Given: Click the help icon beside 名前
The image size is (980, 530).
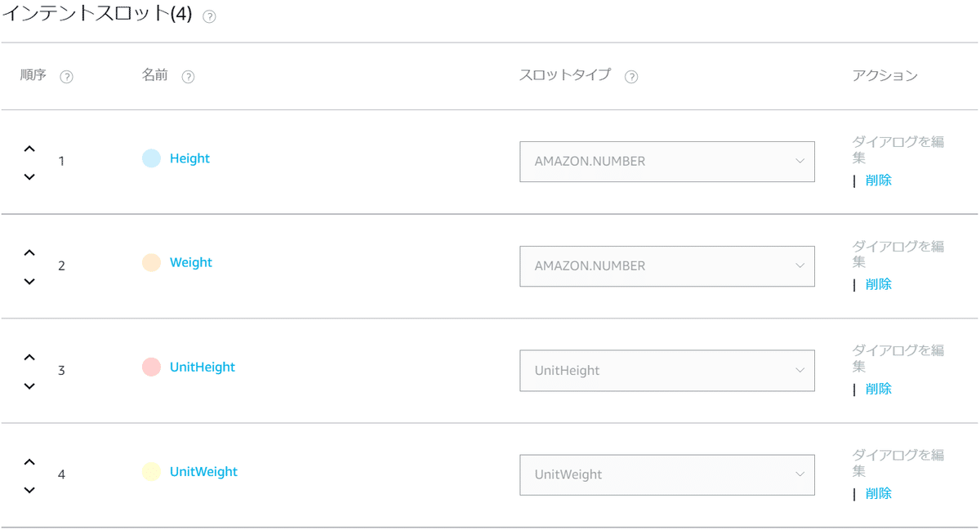Looking at the screenshot, I should [x=188, y=77].
